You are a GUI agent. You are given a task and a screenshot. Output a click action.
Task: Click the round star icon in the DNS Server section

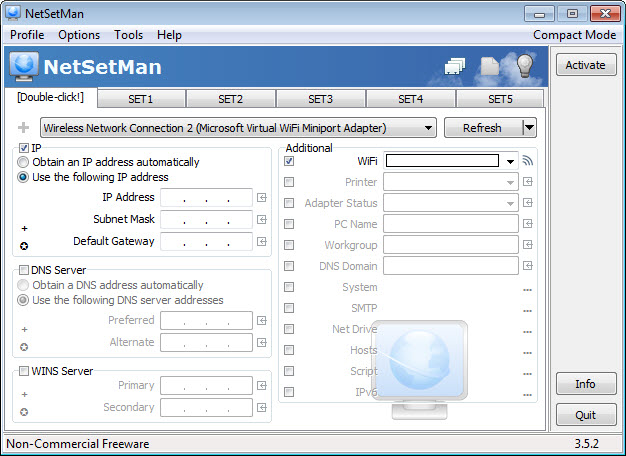[24, 347]
